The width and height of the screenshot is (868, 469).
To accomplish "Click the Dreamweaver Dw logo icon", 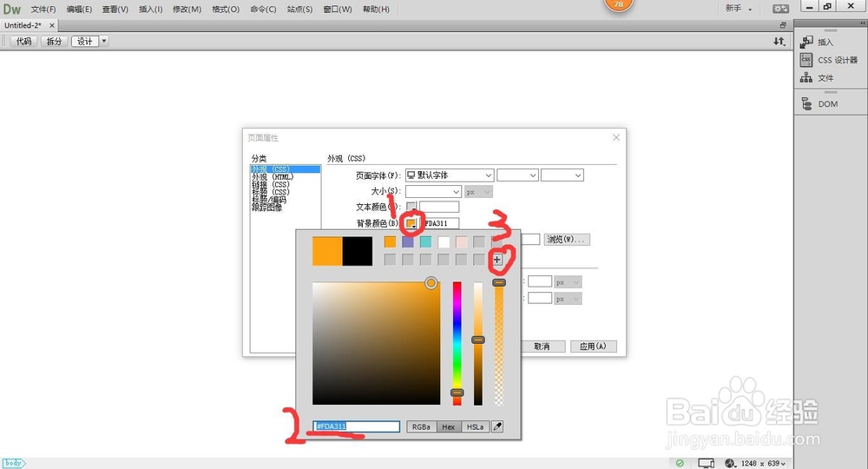I will [11, 9].
